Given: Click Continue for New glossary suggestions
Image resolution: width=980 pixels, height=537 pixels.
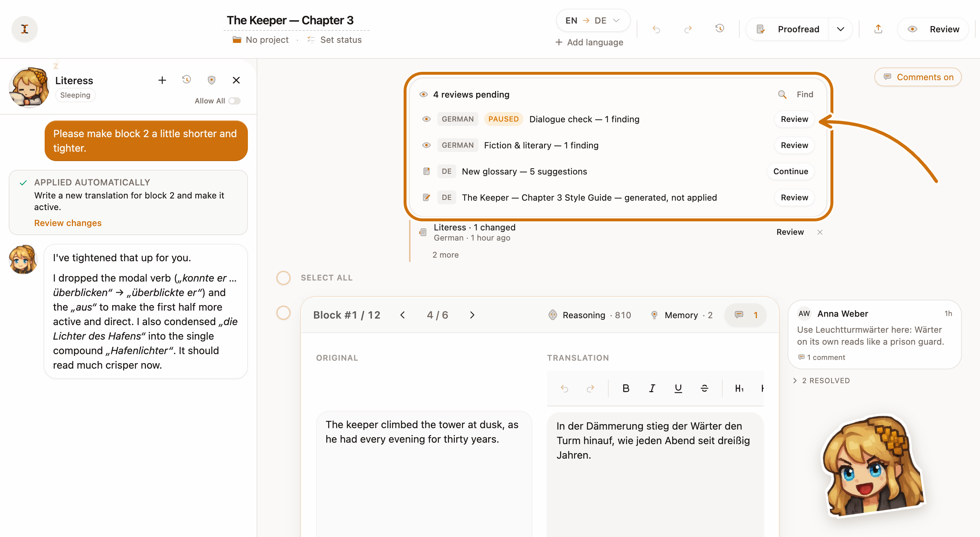Looking at the screenshot, I should tap(791, 172).
